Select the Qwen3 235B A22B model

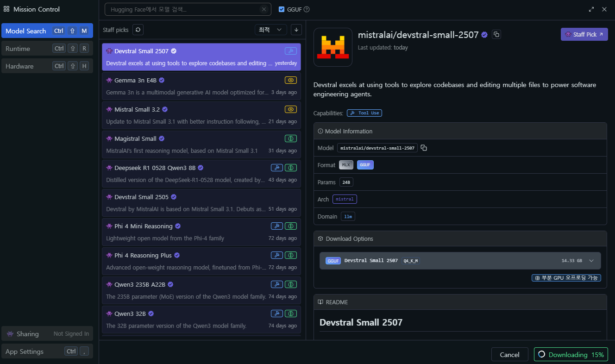click(201, 290)
